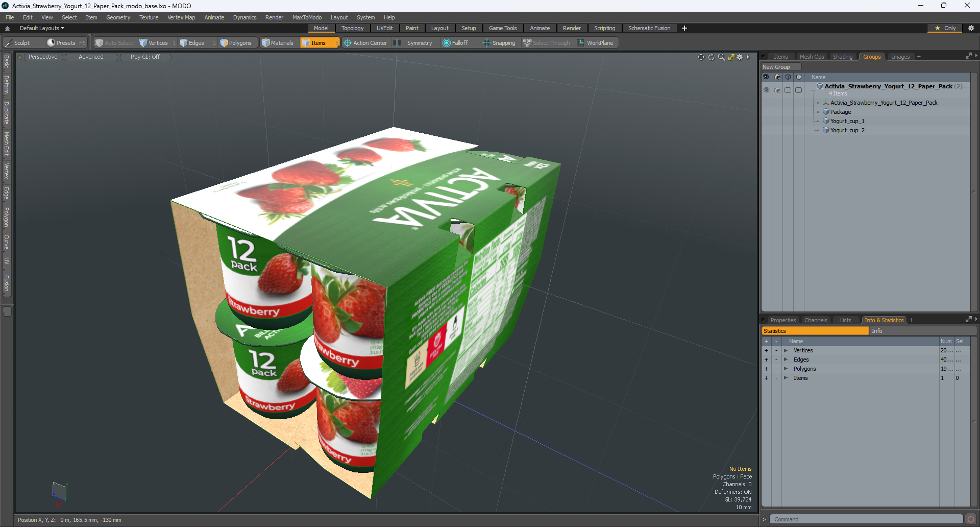Click the Command input field
Screen dimensions: 980x527
coord(866,519)
